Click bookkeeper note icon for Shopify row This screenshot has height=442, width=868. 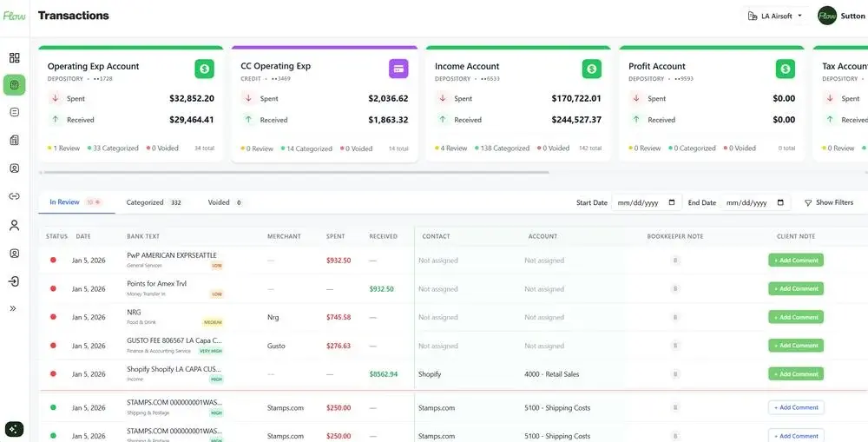click(x=674, y=374)
